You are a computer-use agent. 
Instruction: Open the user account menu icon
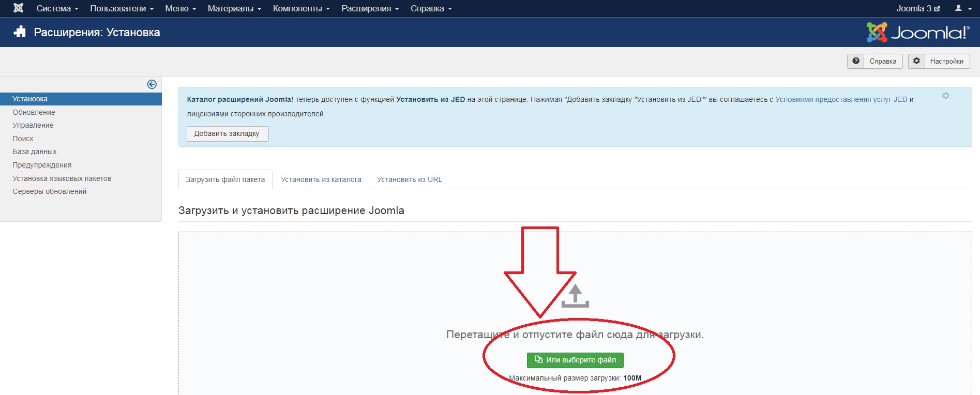(963, 8)
